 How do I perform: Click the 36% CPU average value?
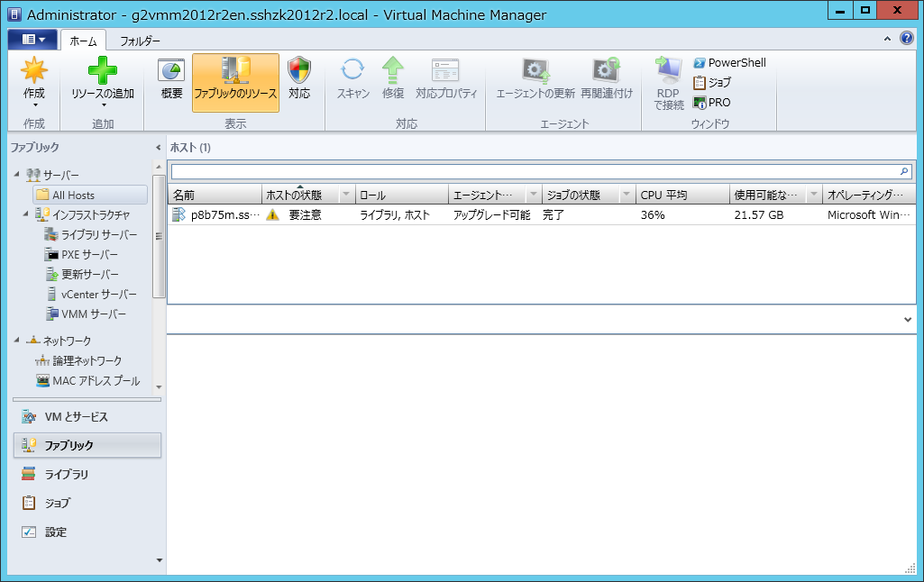(653, 215)
